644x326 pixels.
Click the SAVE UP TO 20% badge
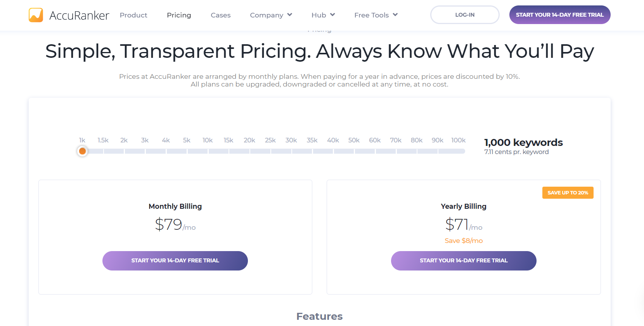(568, 193)
